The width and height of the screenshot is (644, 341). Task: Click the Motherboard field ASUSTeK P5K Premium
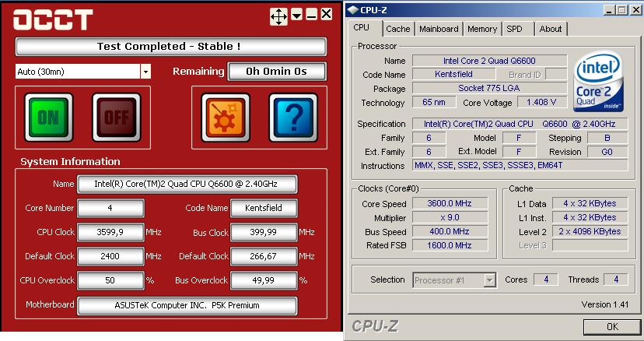(x=187, y=306)
